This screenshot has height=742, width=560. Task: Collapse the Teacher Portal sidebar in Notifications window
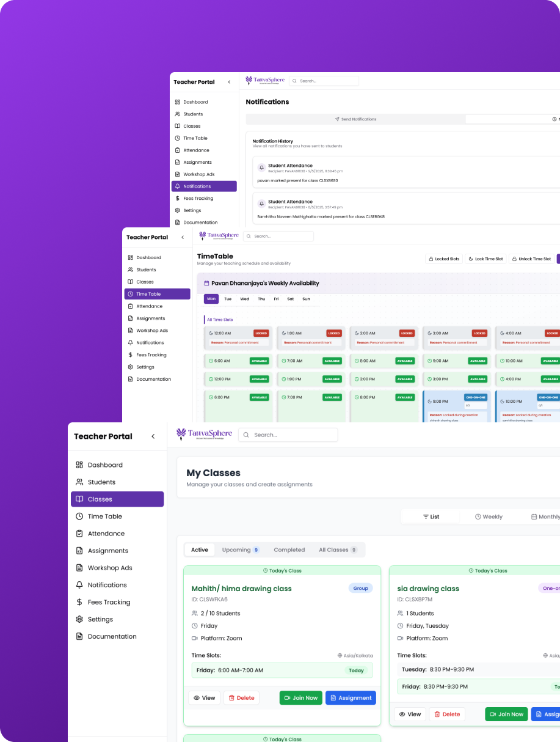click(230, 82)
